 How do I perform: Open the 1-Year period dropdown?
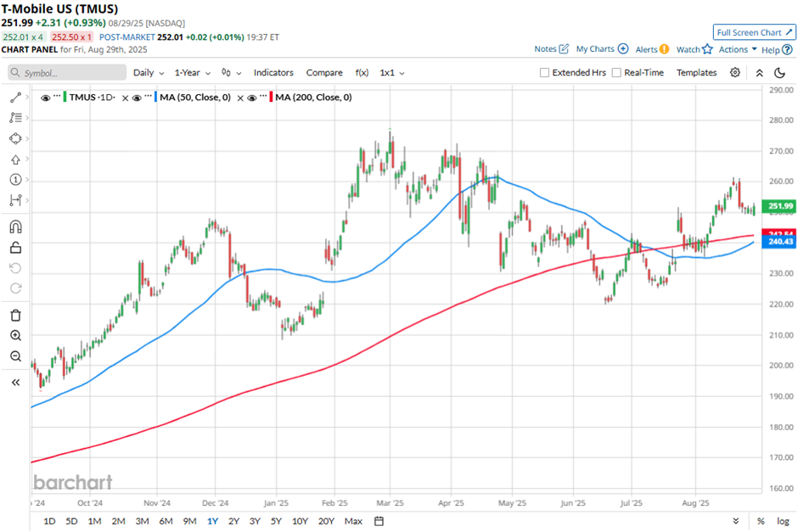click(x=193, y=73)
